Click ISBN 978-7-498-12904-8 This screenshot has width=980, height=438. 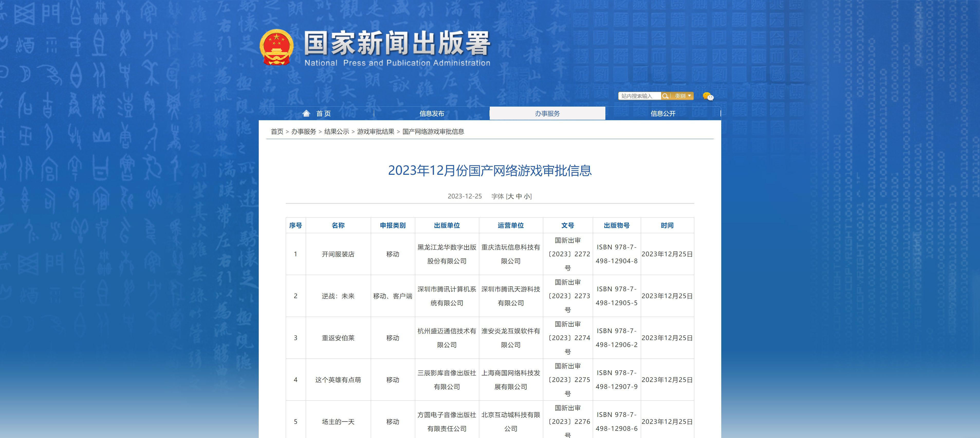(617, 254)
